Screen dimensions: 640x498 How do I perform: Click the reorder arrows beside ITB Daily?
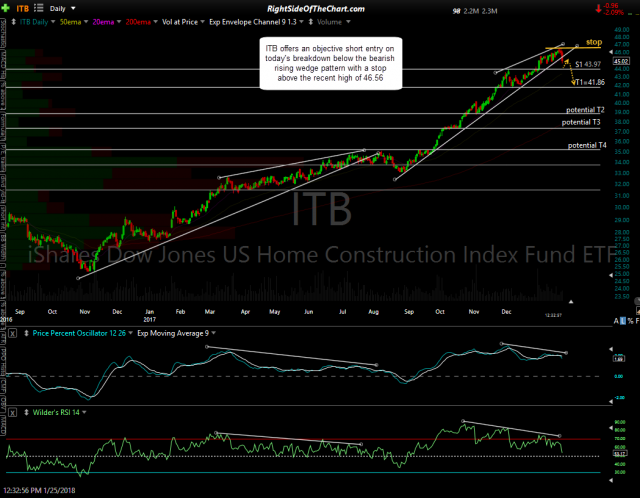coord(13,22)
